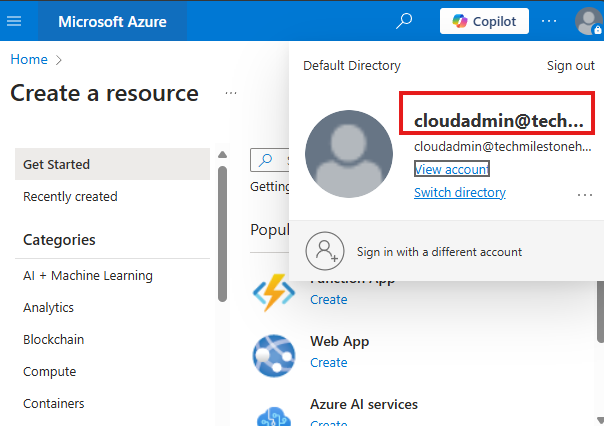Click the add-account person icon
The width and height of the screenshot is (604, 426).
(325, 251)
